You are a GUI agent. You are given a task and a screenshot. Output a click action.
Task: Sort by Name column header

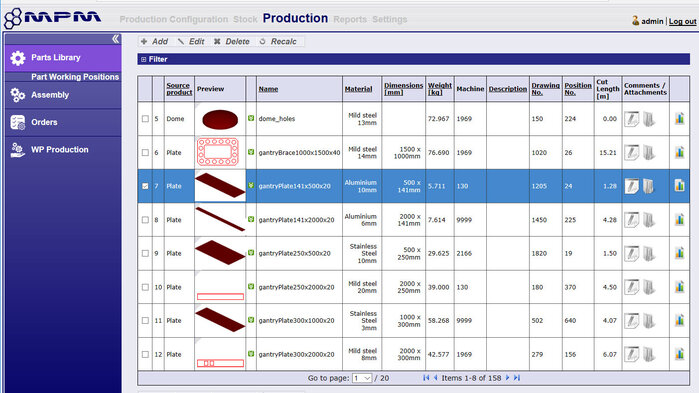point(268,89)
